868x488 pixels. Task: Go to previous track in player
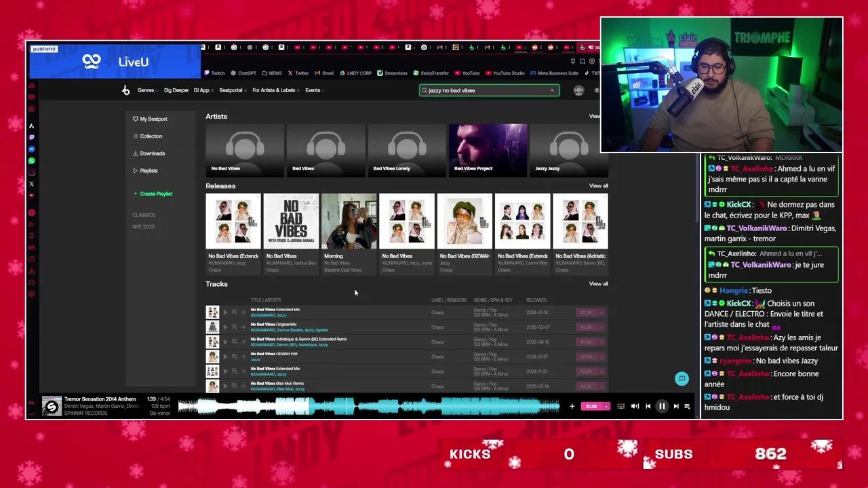click(648, 406)
